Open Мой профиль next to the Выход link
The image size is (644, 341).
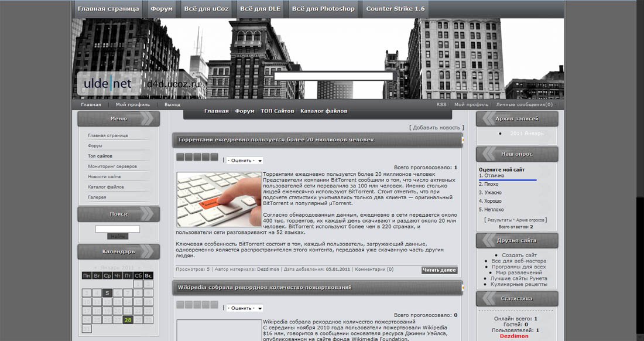pyautogui.click(x=133, y=104)
